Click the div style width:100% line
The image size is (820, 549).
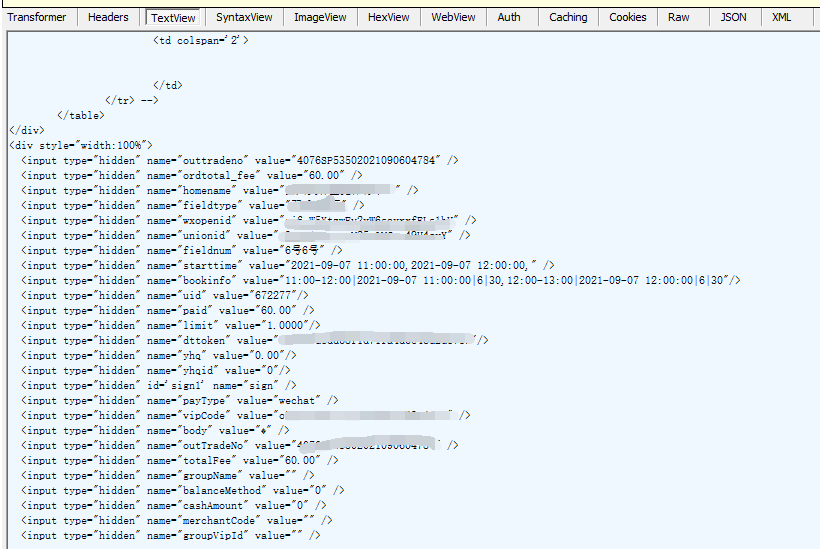click(81, 145)
